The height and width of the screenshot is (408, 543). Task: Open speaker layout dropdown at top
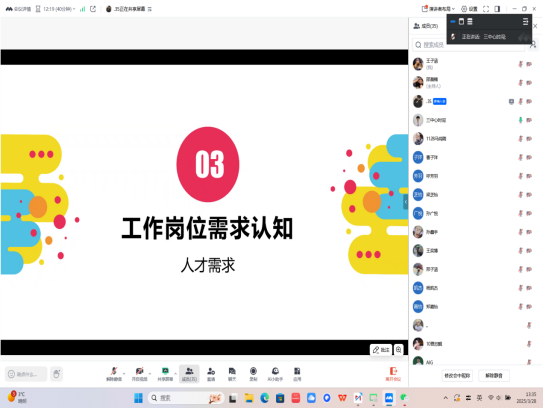point(438,9)
